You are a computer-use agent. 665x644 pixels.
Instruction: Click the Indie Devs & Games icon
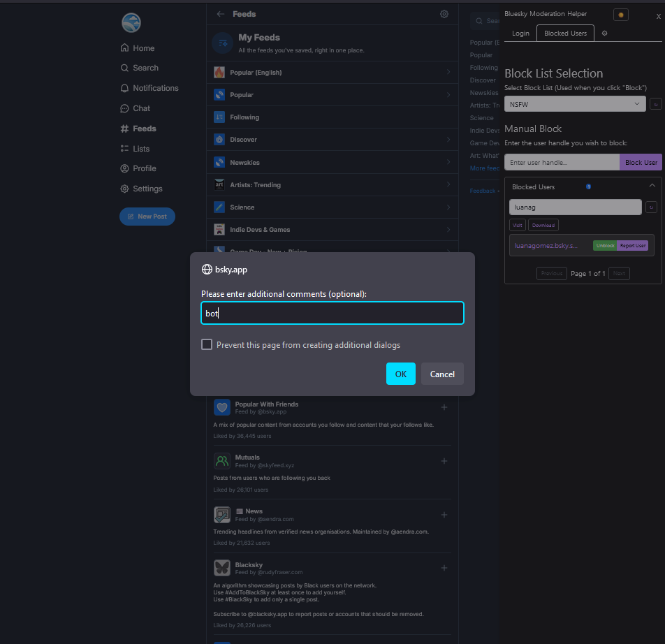click(x=219, y=230)
